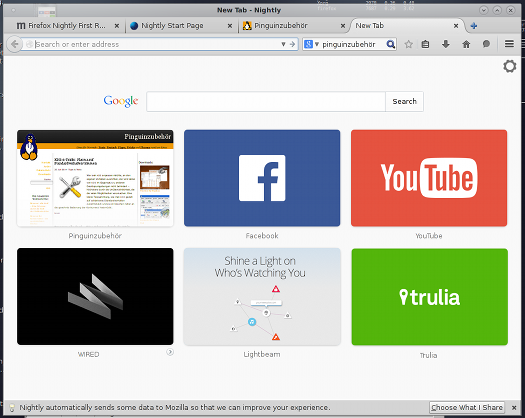Image resolution: width=525 pixels, height=418 pixels.
Task: Dismiss the data sharing notification bar
Action: pyautogui.click(x=514, y=408)
